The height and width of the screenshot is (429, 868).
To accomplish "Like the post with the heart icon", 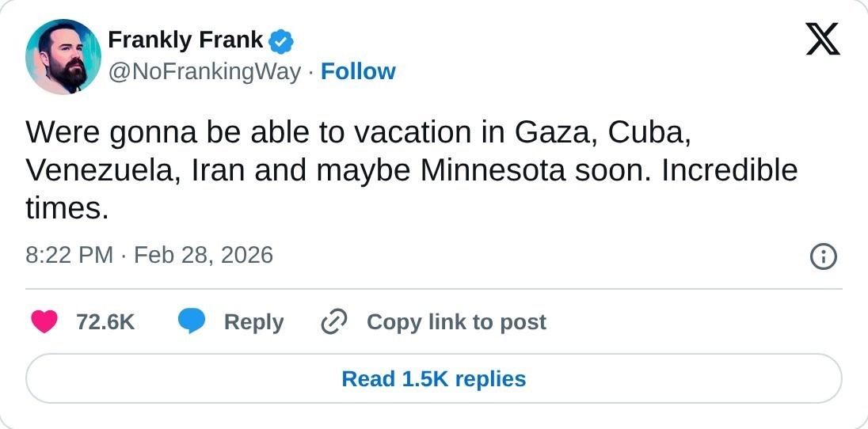I will click(x=44, y=322).
